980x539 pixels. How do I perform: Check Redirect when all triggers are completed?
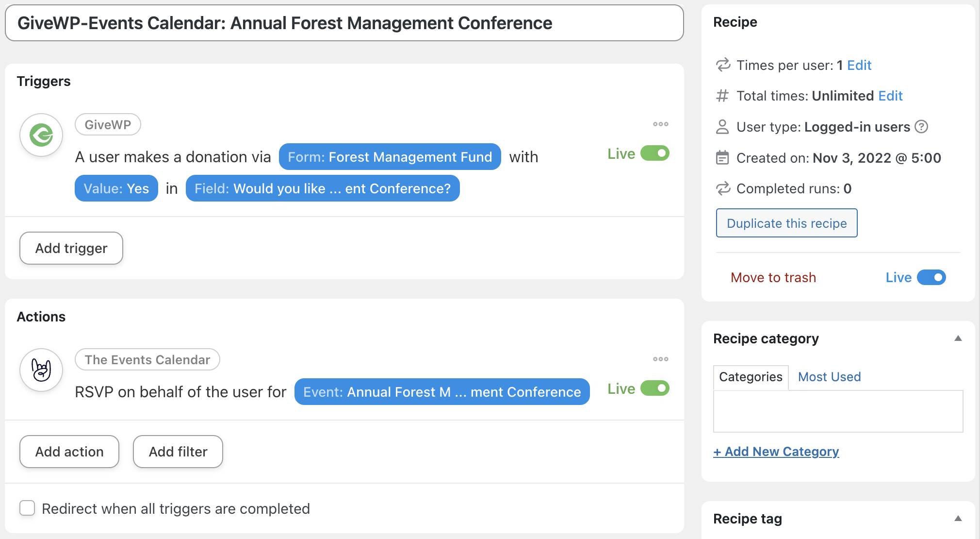click(27, 508)
